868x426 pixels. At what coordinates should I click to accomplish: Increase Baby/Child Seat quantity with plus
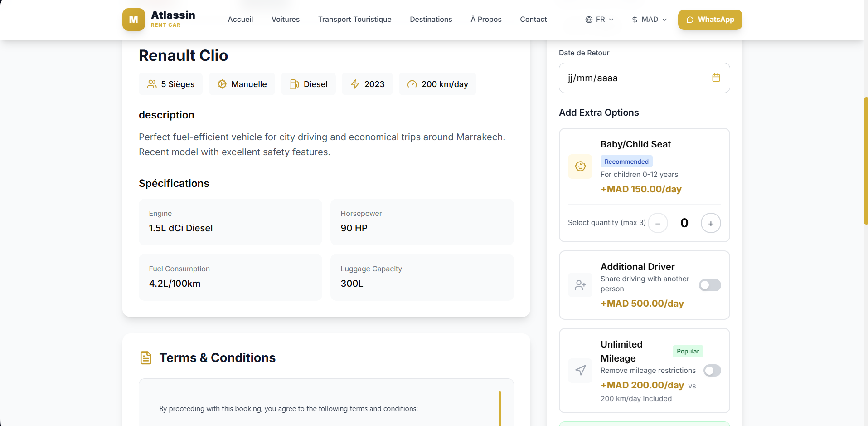pyautogui.click(x=711, y=223)
